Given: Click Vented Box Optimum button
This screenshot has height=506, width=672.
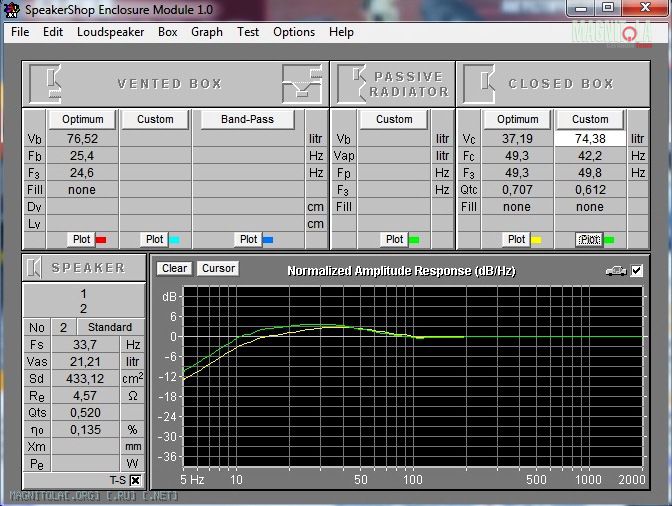Looking at the screenshot, I should (x=82, y=120).
